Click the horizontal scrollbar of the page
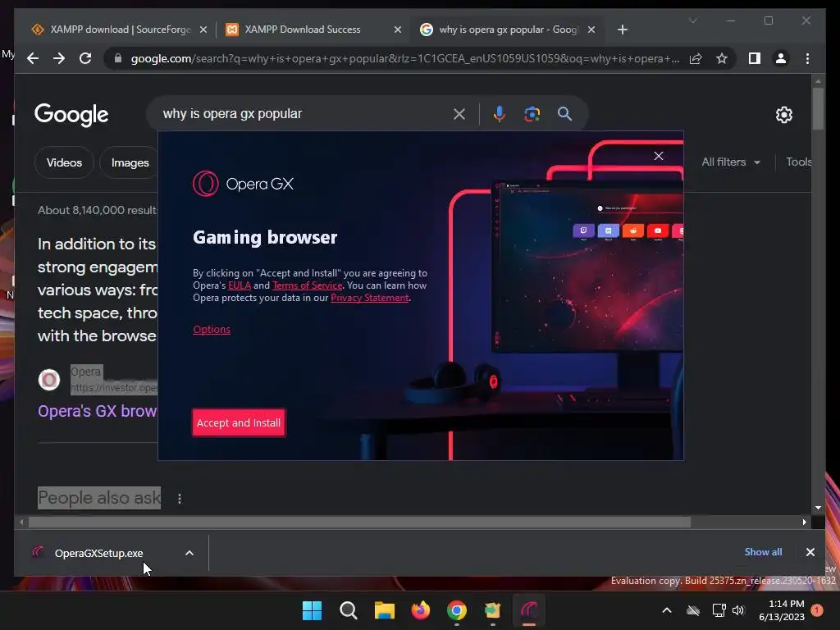The height and width of the screenshot is (630, 840). point(359,522)
